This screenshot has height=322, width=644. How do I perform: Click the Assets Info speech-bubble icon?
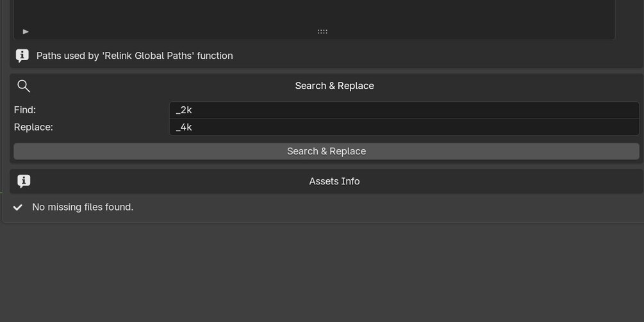[24, 181]
